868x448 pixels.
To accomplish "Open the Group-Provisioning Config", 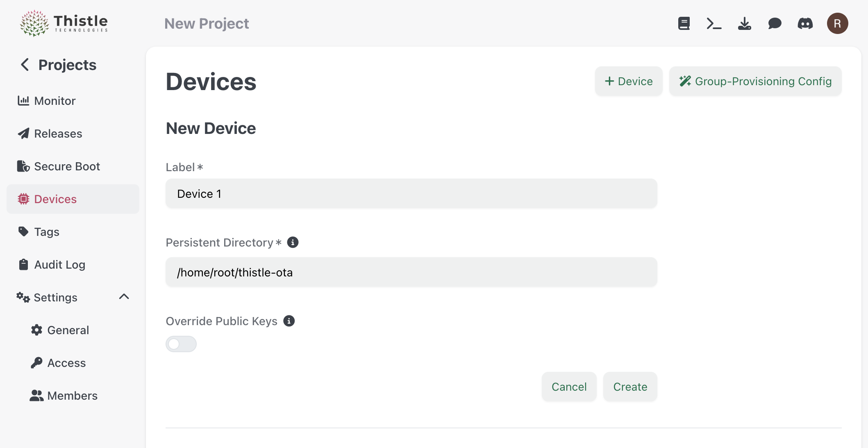I will point(755,81).
